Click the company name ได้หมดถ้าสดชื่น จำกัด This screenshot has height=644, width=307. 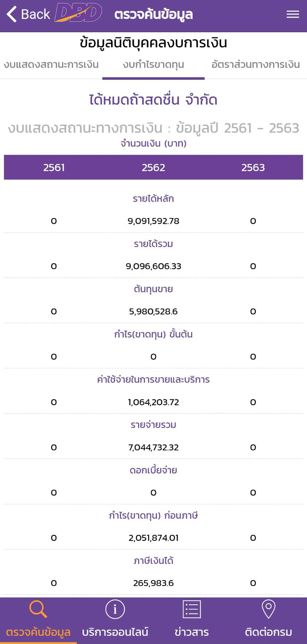tap(153, 100)
